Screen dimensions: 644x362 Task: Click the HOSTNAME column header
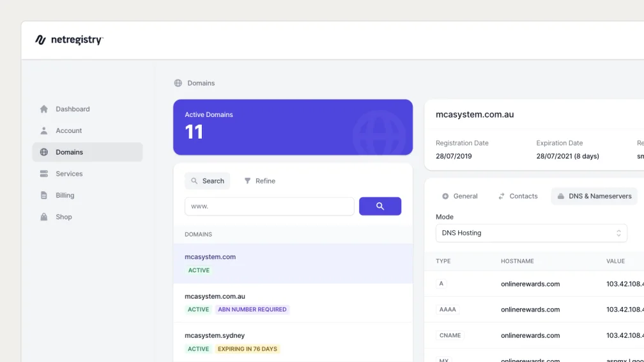coord(517,261)
